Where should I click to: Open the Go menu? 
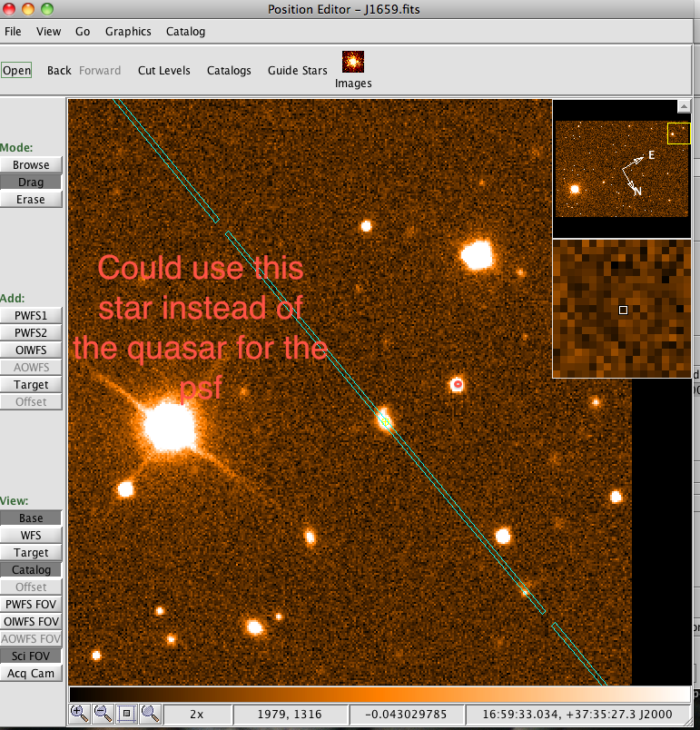(83, 32)
